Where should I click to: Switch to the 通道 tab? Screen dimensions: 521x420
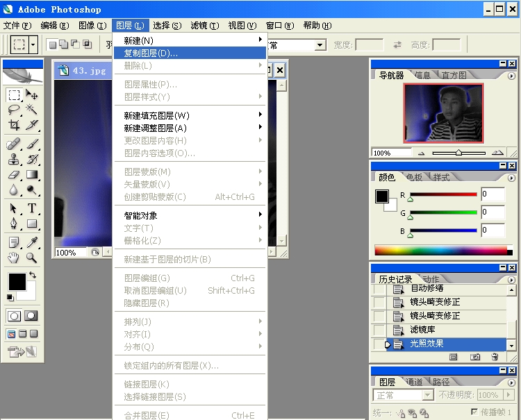click(414, 382)
